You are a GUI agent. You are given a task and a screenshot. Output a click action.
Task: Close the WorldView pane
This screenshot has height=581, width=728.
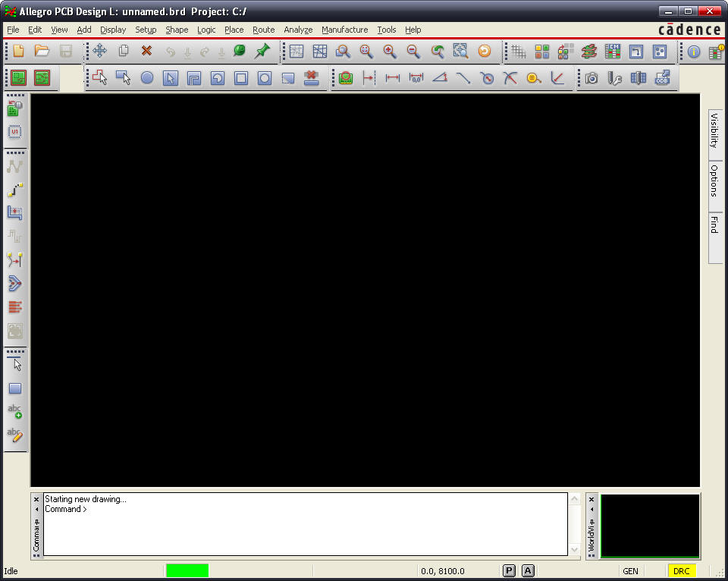[x=591, y=500]
